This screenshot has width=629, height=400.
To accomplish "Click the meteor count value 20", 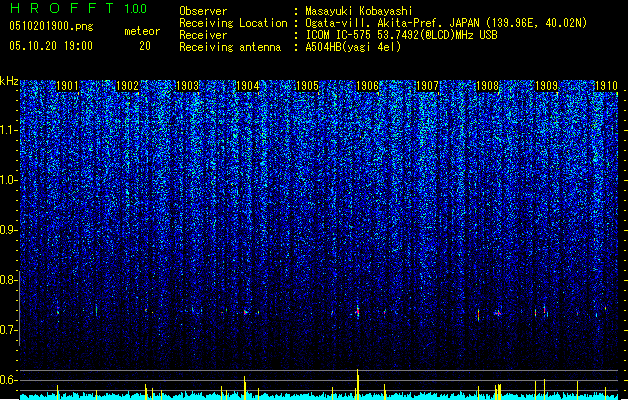I will coord(145,46).
